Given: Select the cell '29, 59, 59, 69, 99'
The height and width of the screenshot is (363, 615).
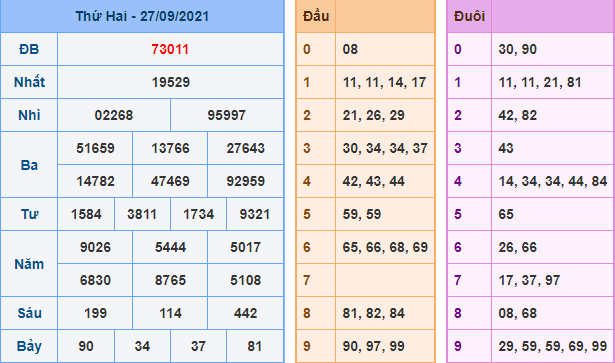Looking at the screenshot, I should coord(553,346).
